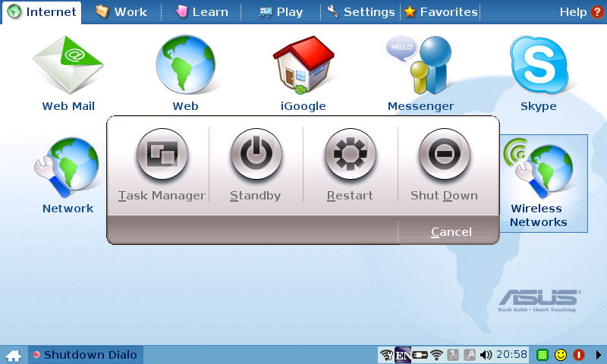Click the Wi-Fi signal tray icon
607x364 pixels.
(437, 355)
